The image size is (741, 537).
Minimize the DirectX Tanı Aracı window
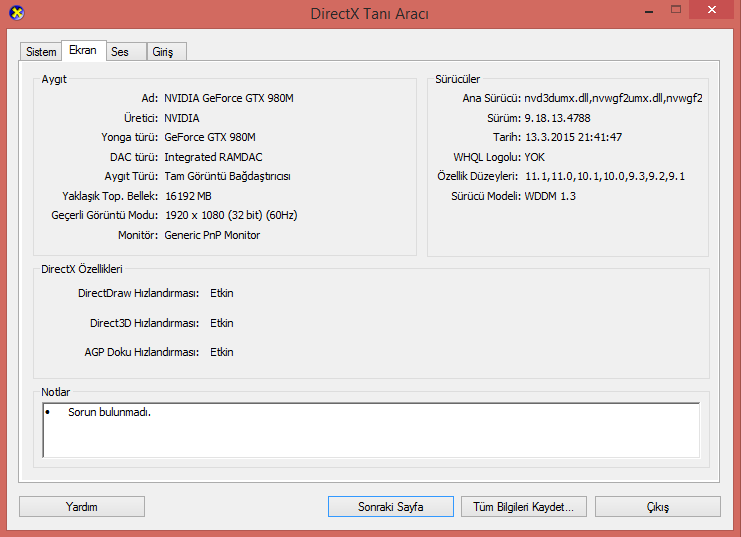click(x=649, y=10)
